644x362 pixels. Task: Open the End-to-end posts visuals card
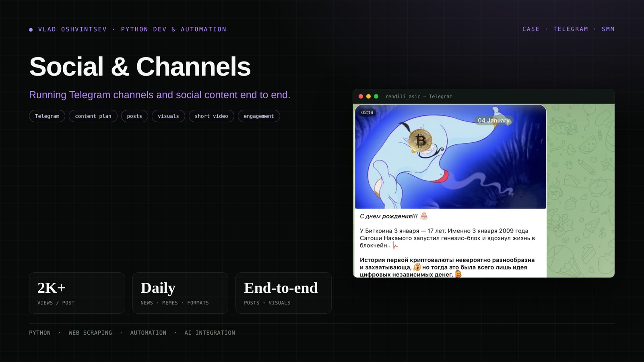tap(283, 293)
